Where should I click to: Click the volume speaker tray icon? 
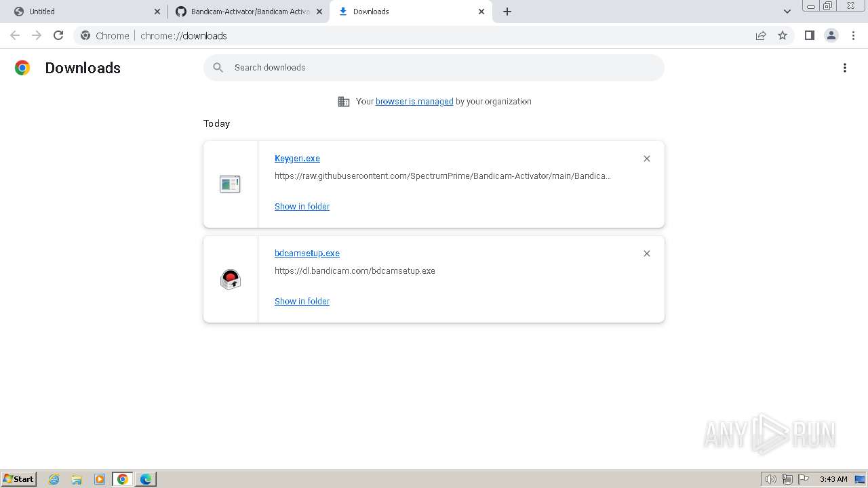(x=770, y=479)
